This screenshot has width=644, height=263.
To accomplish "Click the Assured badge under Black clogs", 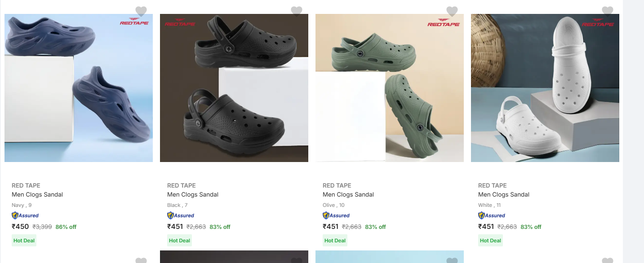I will pos(181,215).
